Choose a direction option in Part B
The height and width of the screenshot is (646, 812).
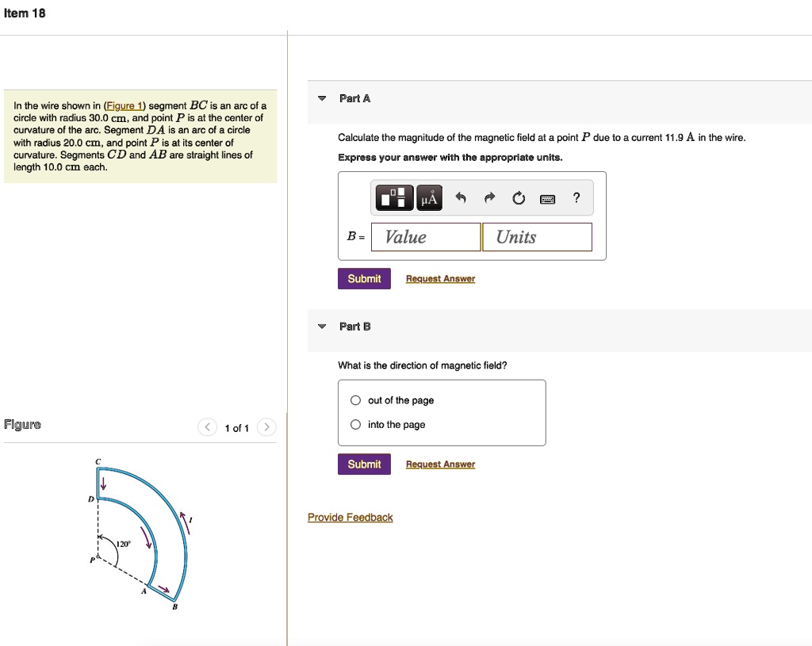(355, 400)
